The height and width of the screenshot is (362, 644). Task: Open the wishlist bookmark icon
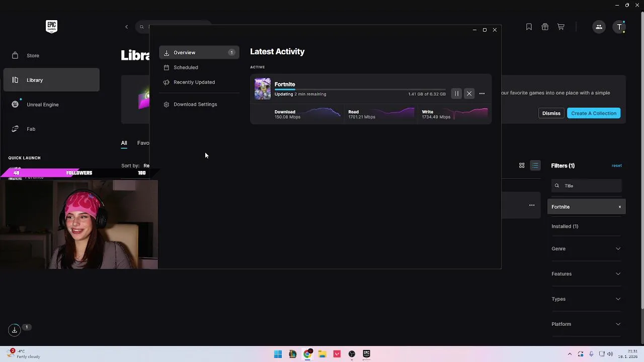[x=529, y=27]
